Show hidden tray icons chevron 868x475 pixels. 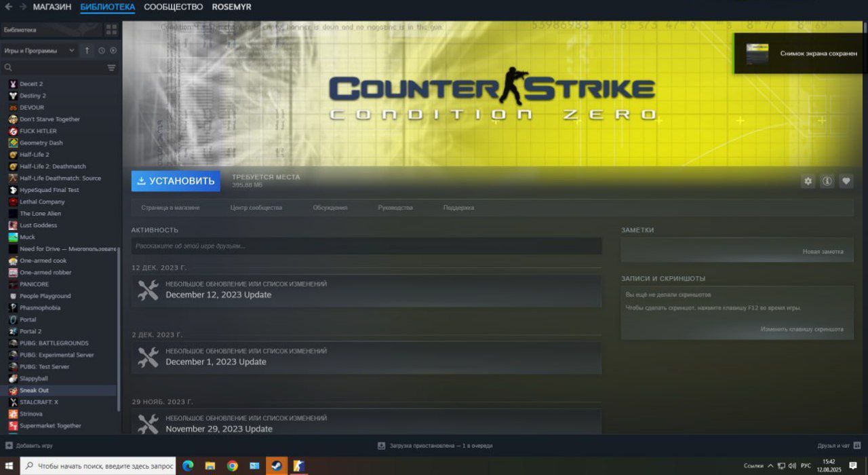point(770,465)
